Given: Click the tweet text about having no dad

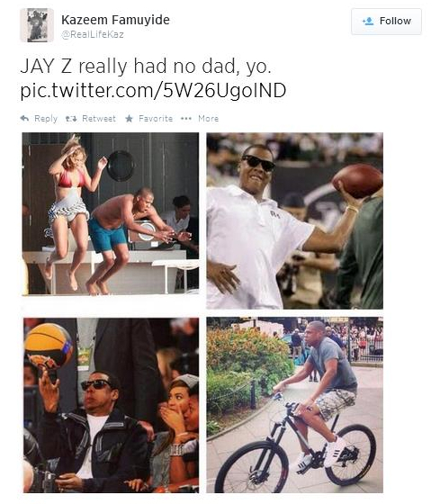Looking at the screenshot, I should coord(146,67).
